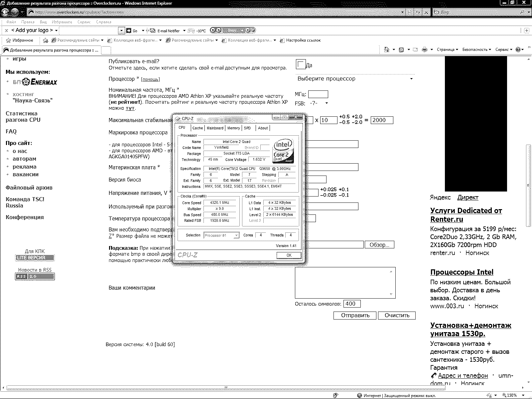532x399 pixels.
Task: Click the toolbar's close X icon before Add your logo
Action: click(x=6, y=30)
